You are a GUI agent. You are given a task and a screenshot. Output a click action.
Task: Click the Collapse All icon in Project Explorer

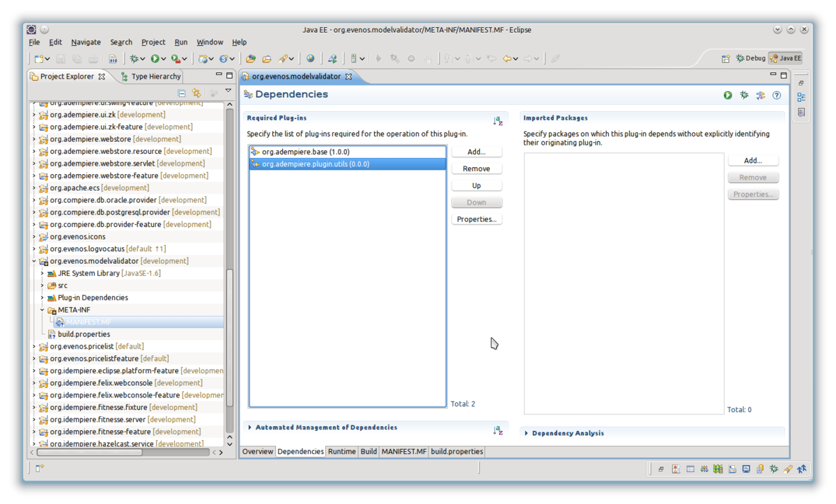tap(182, 93)
